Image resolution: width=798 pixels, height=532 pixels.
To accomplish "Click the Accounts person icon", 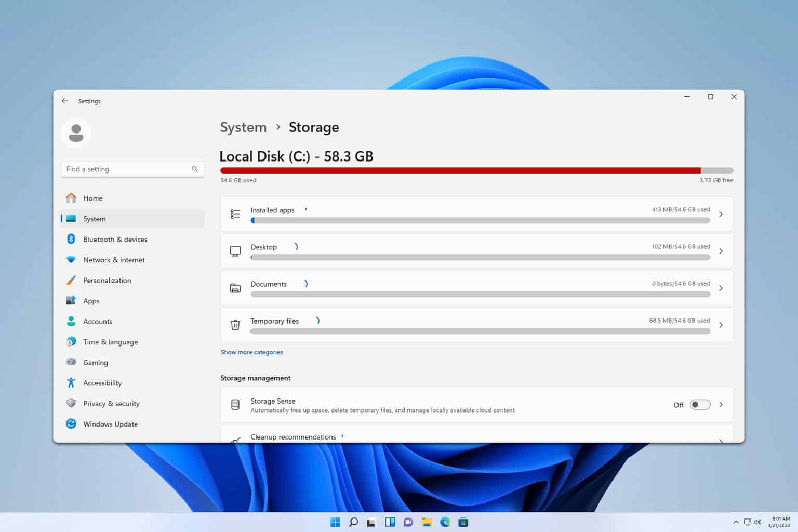I will 71,321.
